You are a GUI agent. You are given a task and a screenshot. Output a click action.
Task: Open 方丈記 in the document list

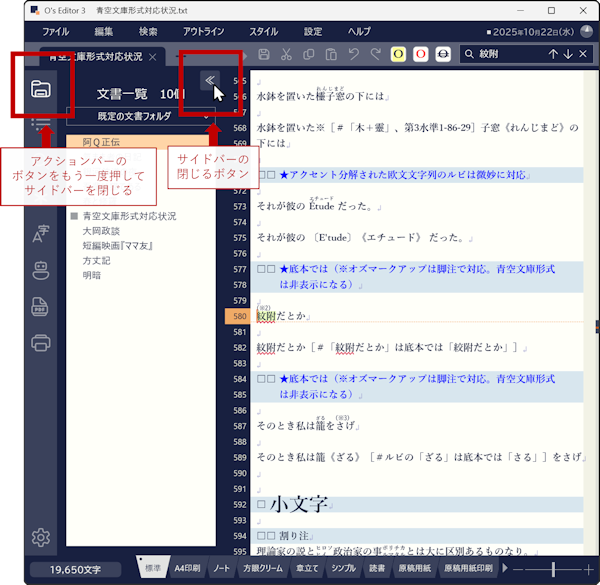tap(97, 260)
